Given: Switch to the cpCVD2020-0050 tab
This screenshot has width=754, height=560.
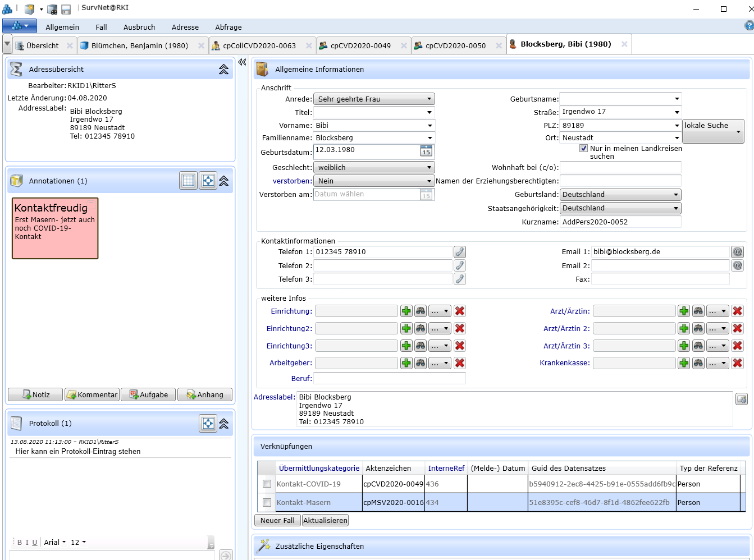Looking at the screenshot, I should (455, 45).
